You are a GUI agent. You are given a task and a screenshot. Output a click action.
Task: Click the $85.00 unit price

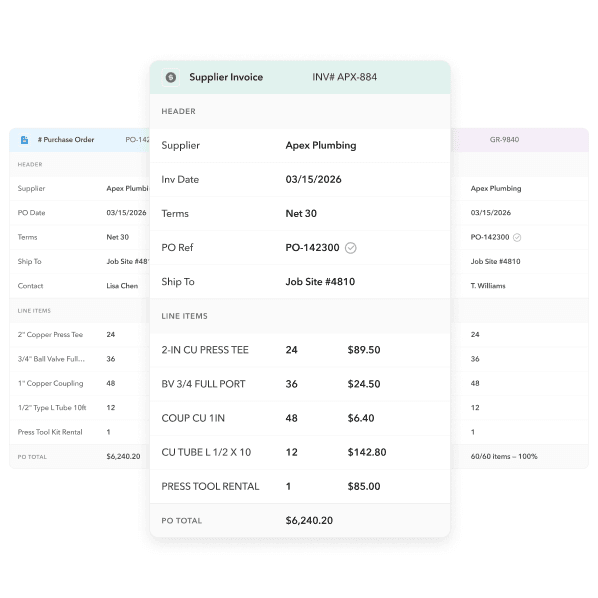(364, 487)
